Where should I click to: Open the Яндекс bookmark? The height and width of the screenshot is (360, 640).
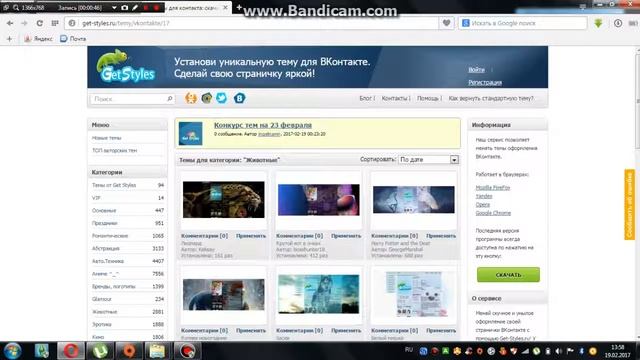(38, 39)
